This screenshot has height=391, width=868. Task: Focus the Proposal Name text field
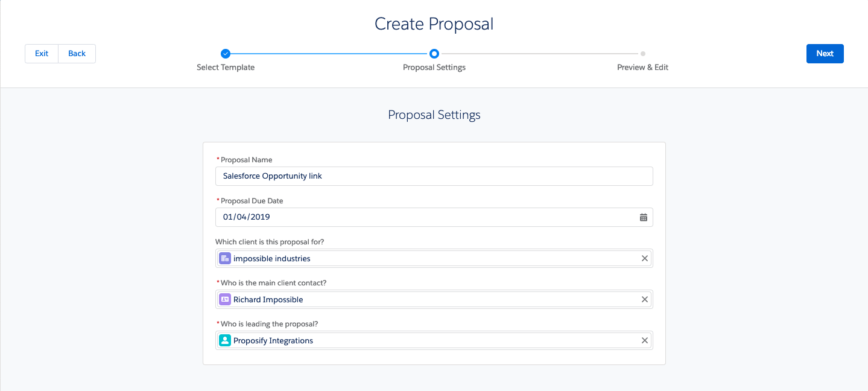click(x=434, y=176)
